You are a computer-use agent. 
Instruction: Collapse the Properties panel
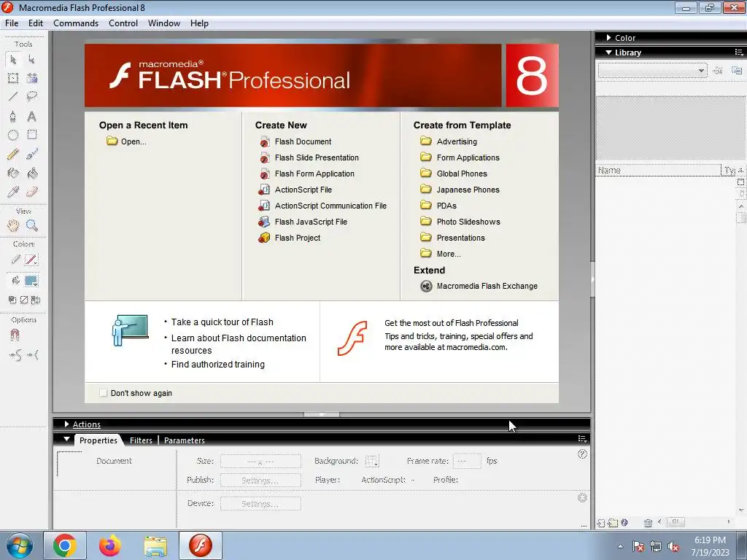[x=66, y=439]
